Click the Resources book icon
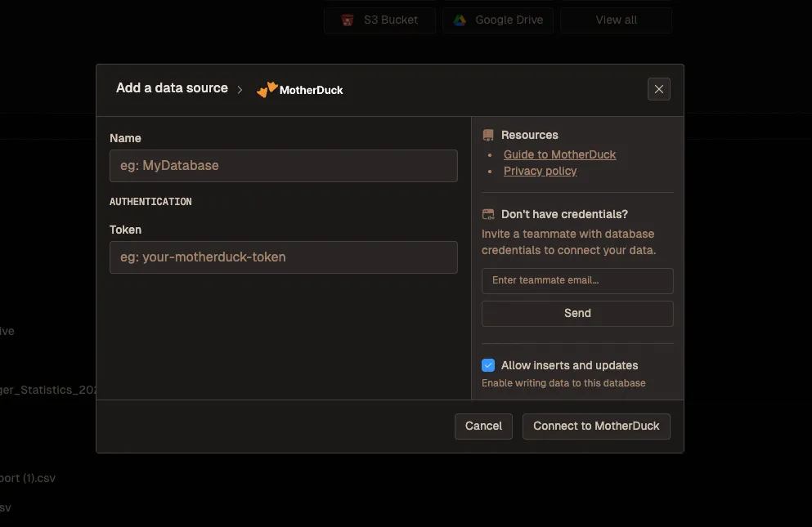This screenshot has height=527, width=812. (x=488, y=135)
